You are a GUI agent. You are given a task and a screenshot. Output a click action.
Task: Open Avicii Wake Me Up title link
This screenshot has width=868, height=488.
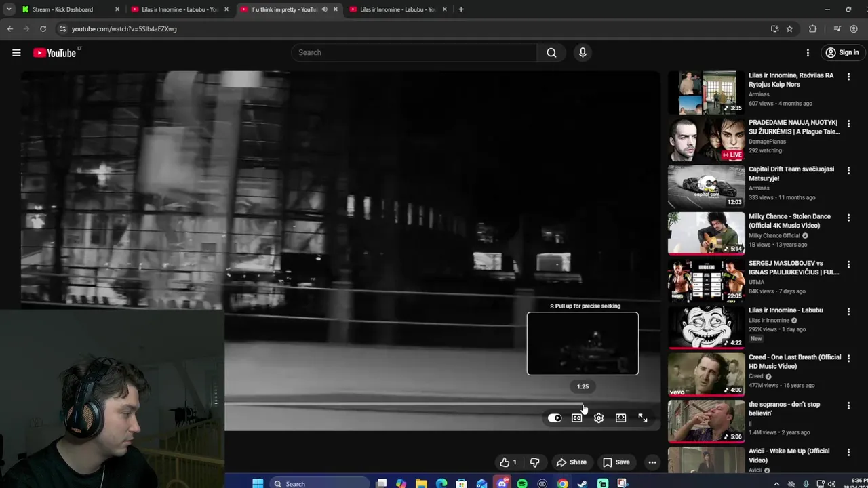(789, 455)
